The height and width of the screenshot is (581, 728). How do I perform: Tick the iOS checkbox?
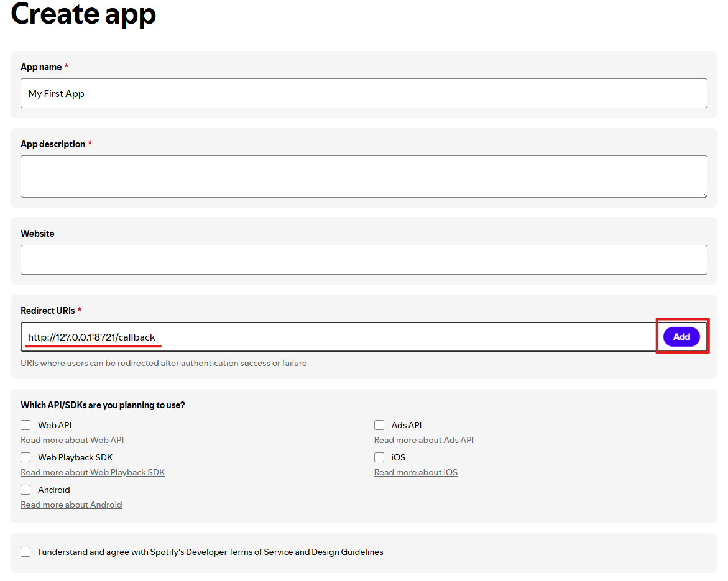(x=379, y=457)
